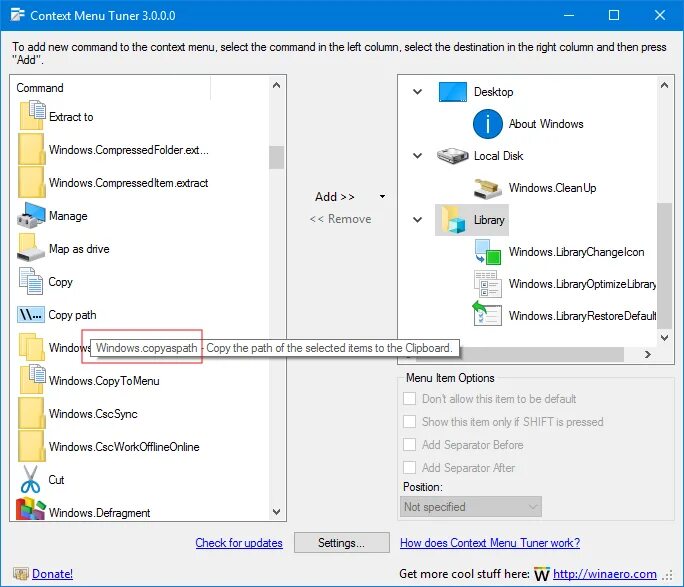
Task: Click the right tree scroll up arrow
Action: pyautogui.click(x=664, y=85)
